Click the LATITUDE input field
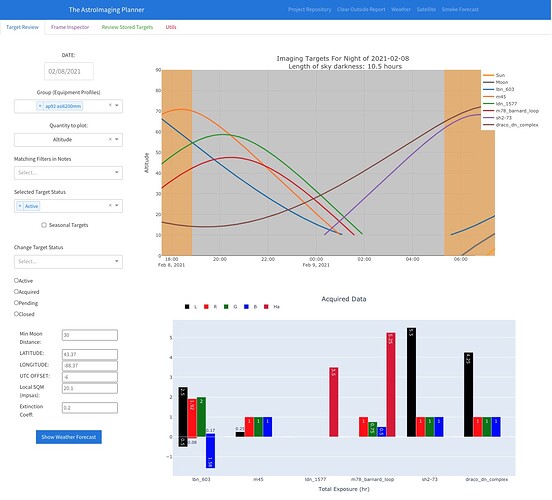This screenshot has width=552, height=500. tap(90, 355)
